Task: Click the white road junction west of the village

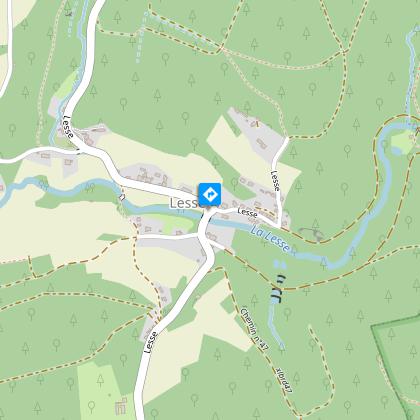Action: (x=79, y=150)
